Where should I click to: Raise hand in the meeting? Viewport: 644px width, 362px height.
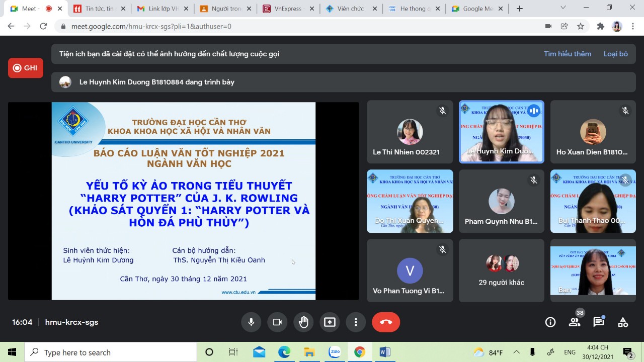coord(303,322)
